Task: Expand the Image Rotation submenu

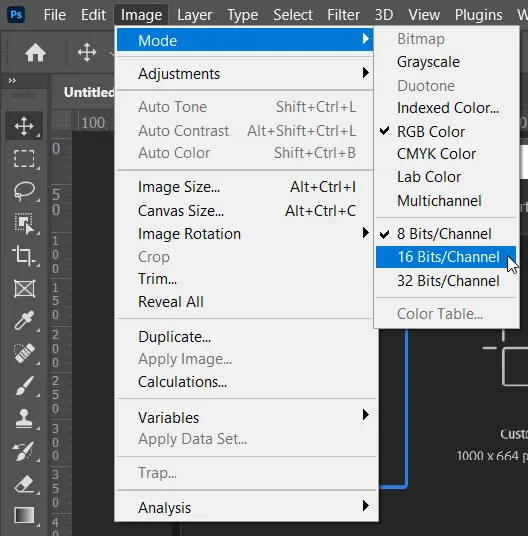Action: coord(245,234)
